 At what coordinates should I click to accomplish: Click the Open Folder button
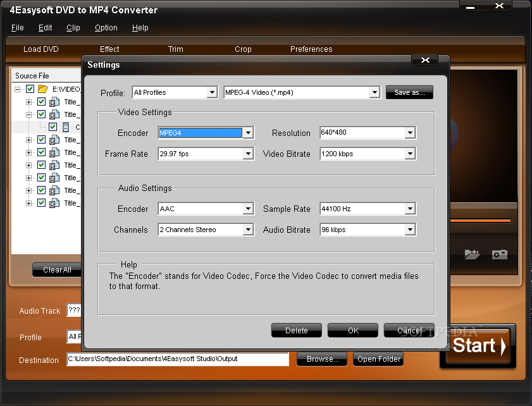tap(378, 359)
